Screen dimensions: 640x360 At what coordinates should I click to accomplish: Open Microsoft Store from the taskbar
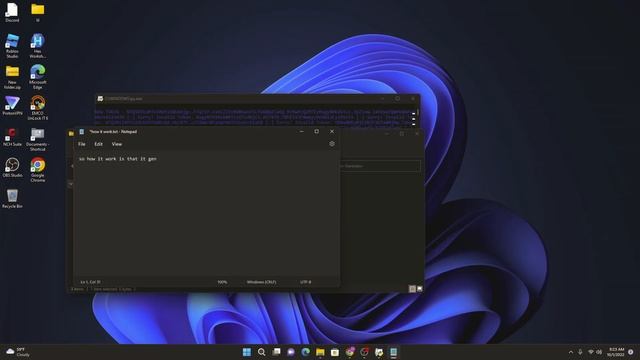click(x=335, y=352)
